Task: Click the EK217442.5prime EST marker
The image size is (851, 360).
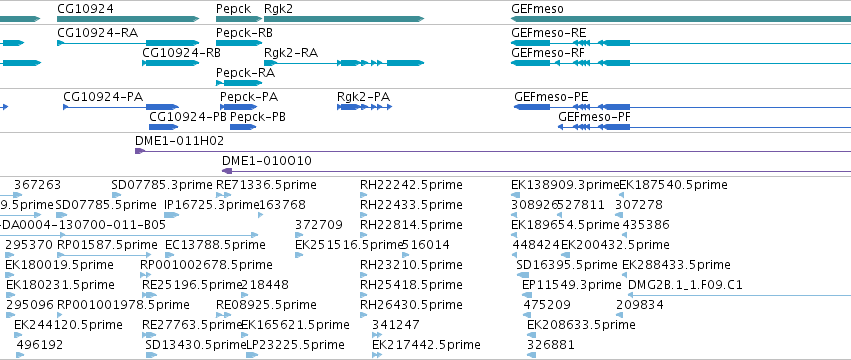Action: 377,355
